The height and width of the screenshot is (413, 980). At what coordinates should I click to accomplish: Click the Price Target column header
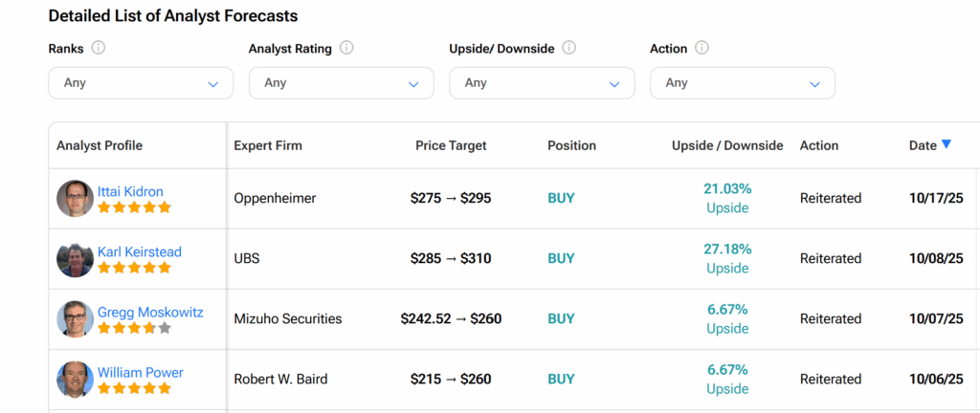[451, 145]
